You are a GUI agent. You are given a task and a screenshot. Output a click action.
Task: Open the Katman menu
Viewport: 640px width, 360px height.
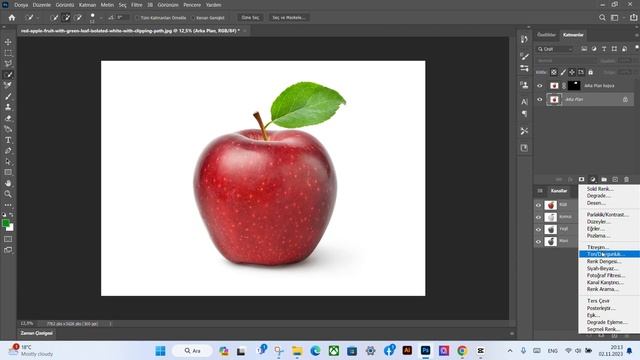[x=87, y=5]
